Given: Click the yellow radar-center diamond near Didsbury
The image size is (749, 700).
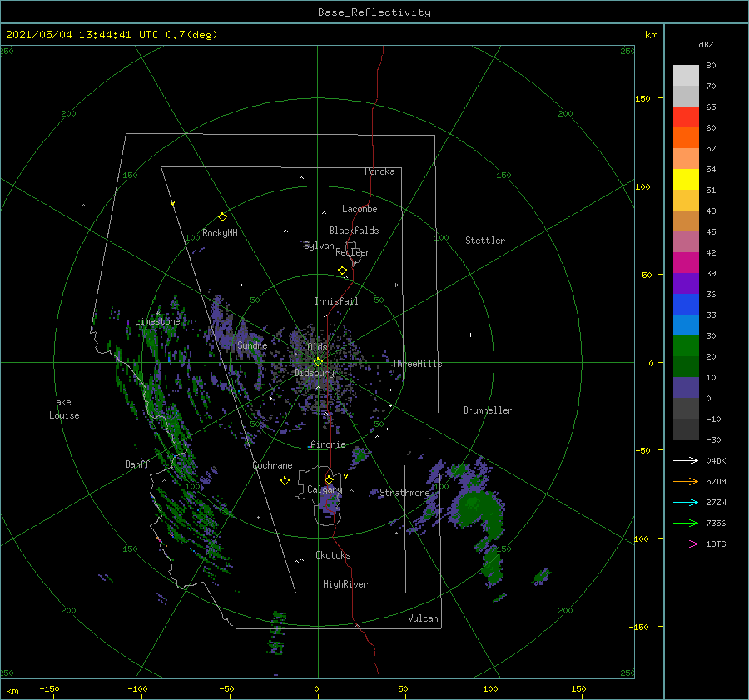Looking at the screenshot, I should [x=318, y=362].
